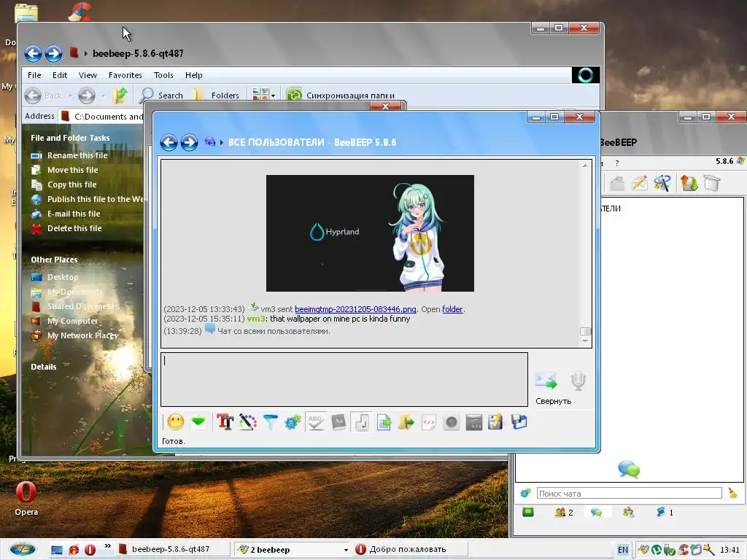Screen dimensions: 747x560
Task: Open View menu in Explorer window
Action: click(88, 75)
